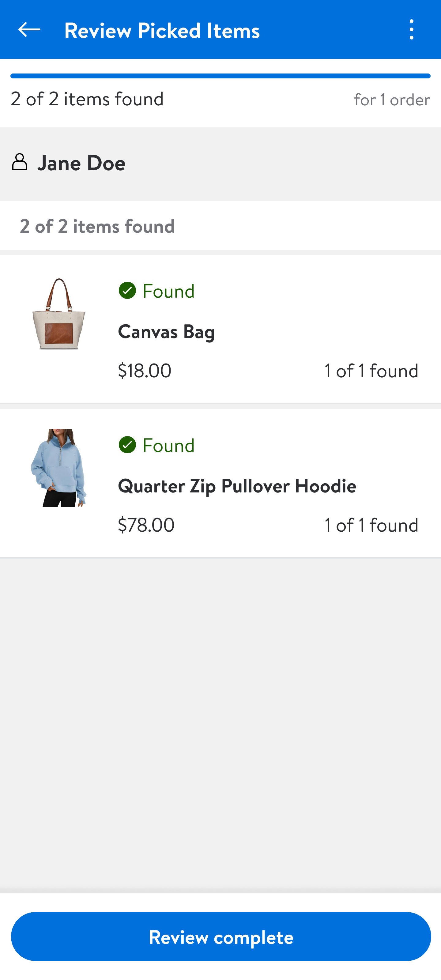Tap the $78.00 price
Screen dimensions: 441x980
click(146, 525)
